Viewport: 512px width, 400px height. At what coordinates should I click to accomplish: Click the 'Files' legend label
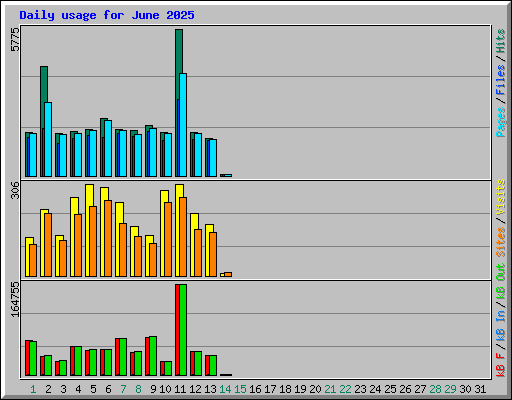coord(501,80)
